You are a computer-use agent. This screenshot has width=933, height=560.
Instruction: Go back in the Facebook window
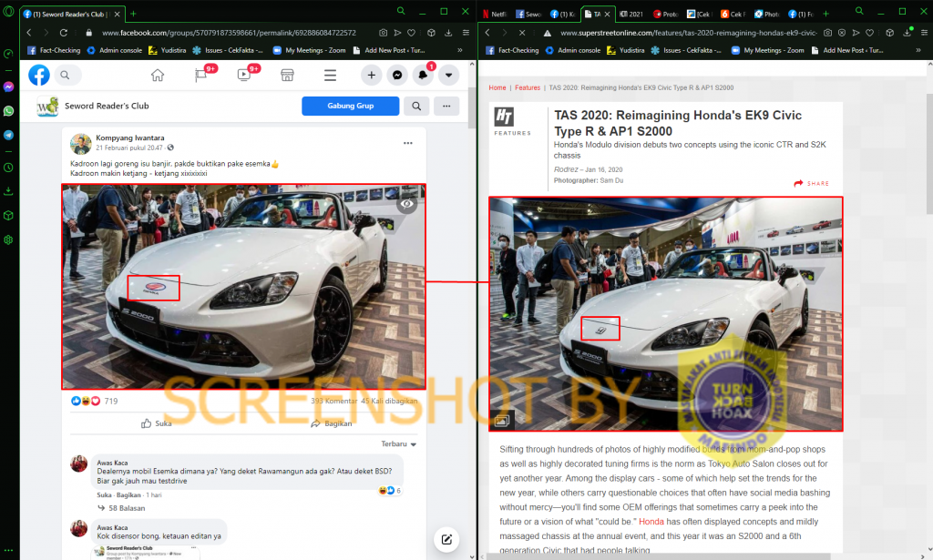coord(29,33)
